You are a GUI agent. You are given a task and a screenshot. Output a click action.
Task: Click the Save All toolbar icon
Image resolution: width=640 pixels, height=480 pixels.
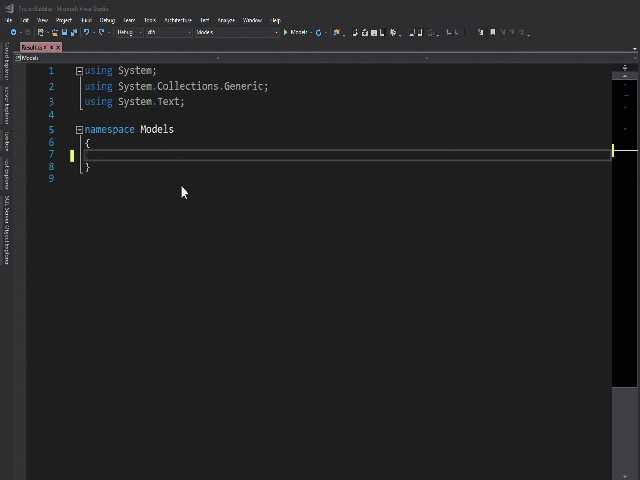74,32
